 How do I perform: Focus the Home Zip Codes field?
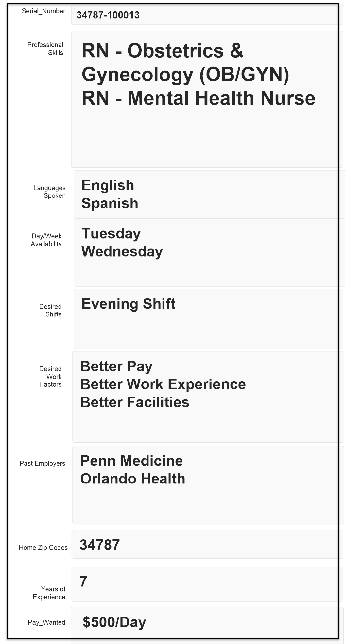click(x=204, y=545)
